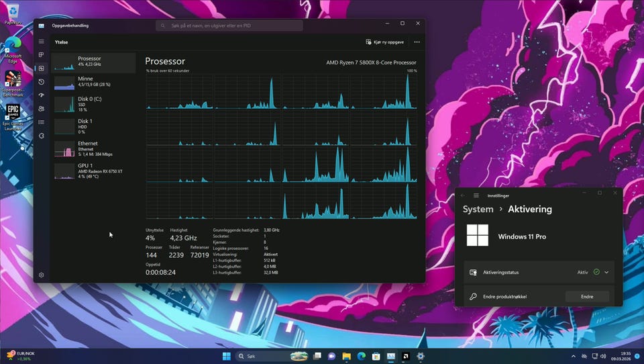Open the Users icon in Task Manager sidebar
The width and height of the screenshot is (644, 364).
pos(41,109)
